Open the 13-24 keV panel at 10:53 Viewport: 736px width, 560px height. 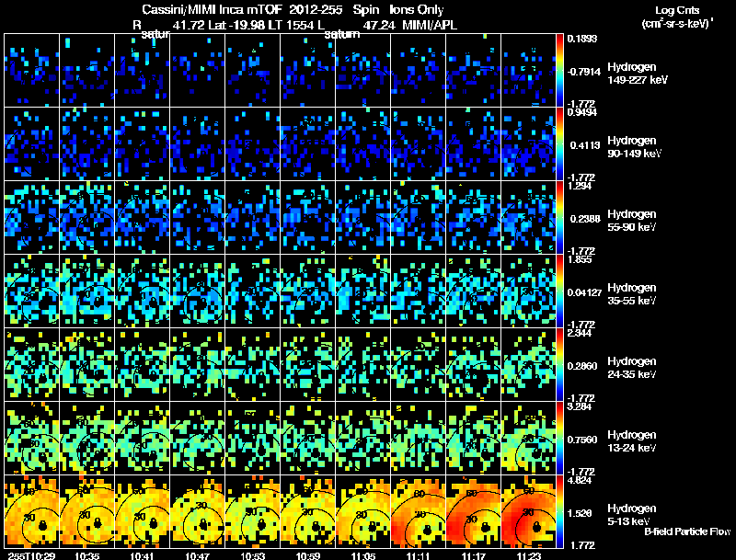[252, 439]
